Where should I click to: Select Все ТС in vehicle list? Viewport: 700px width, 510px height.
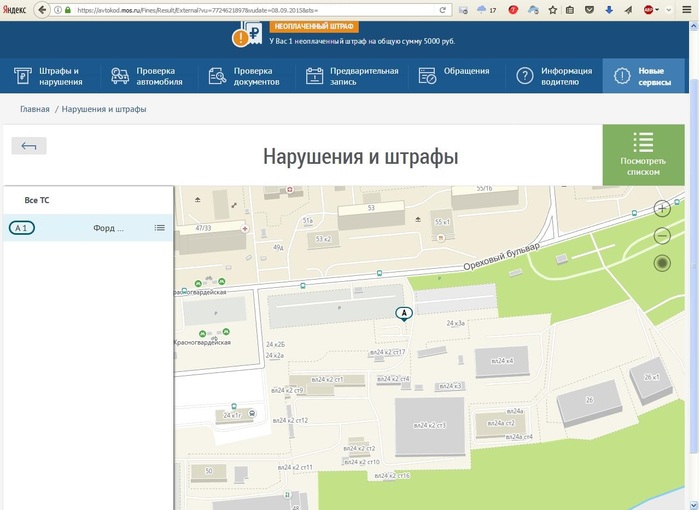click(37, 200)
